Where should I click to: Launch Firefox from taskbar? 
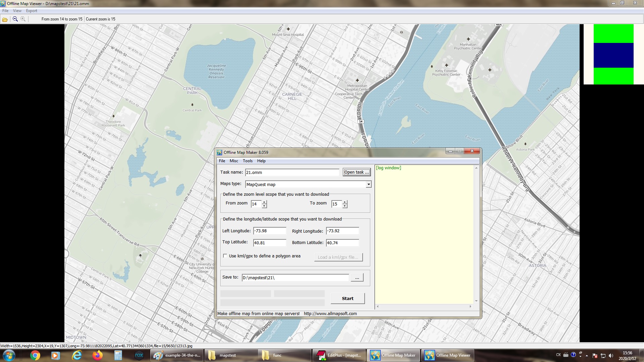[98, 355]
